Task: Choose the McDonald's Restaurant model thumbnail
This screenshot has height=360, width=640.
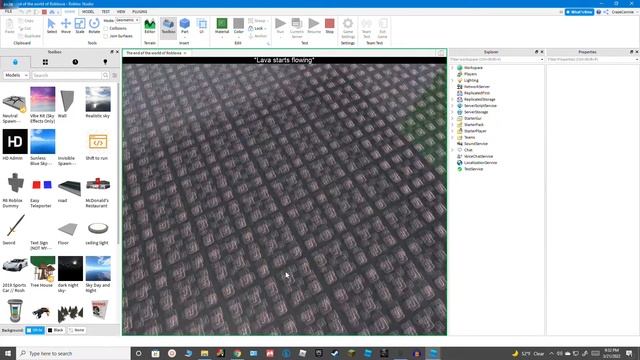Action: (98, 184)
